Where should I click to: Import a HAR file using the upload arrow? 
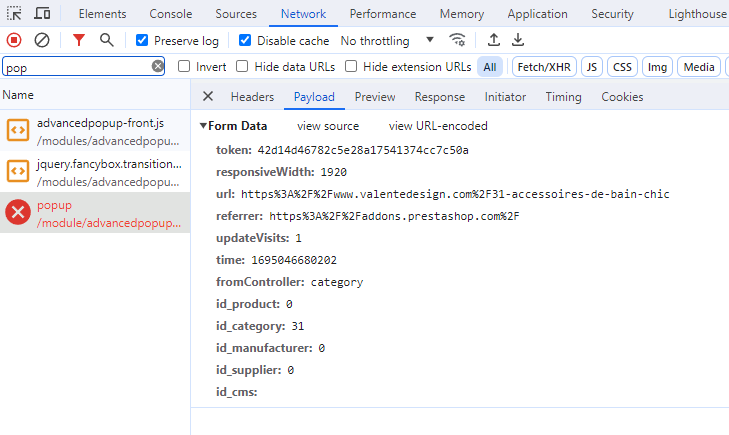click(494, 40)
